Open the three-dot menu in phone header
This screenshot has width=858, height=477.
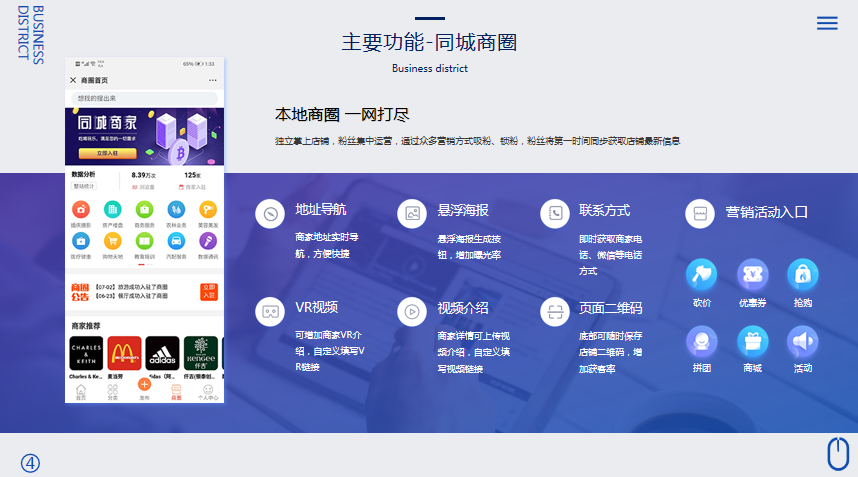tap(212, 80)
